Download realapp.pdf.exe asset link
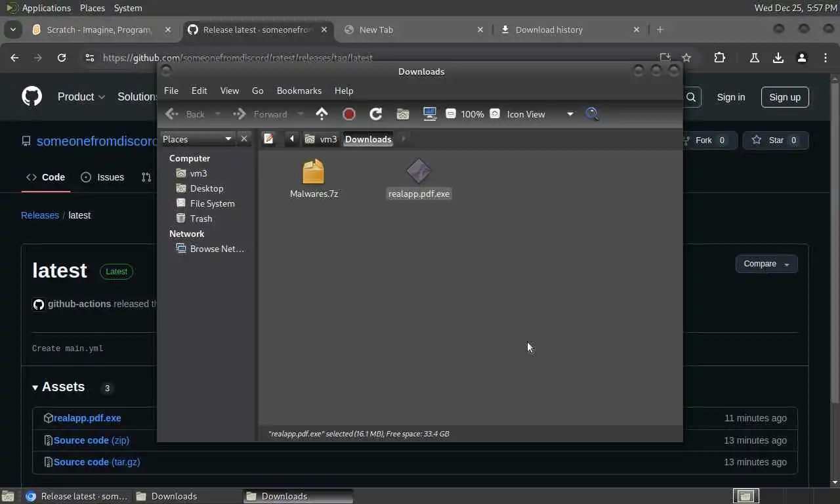840x504 pixels. pos(87,418)
